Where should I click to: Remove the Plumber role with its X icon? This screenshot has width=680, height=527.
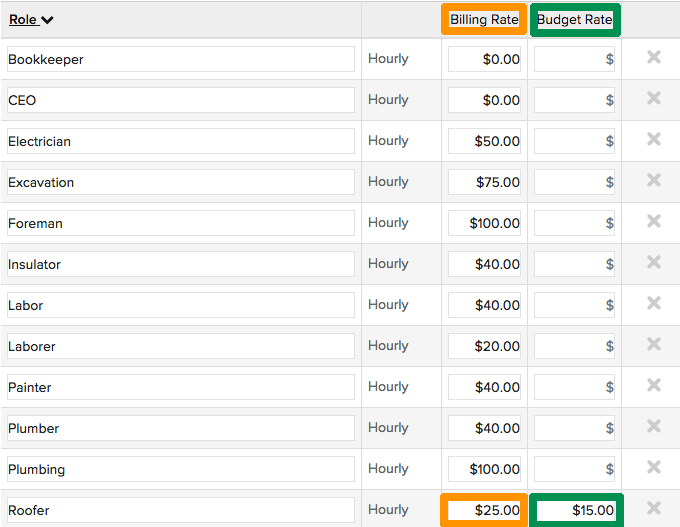654,426
